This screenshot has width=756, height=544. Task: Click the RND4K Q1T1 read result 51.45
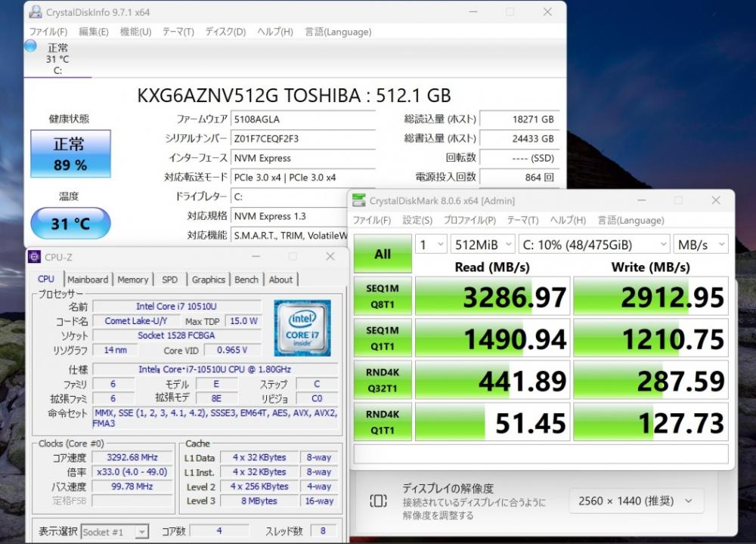point(493,422)
